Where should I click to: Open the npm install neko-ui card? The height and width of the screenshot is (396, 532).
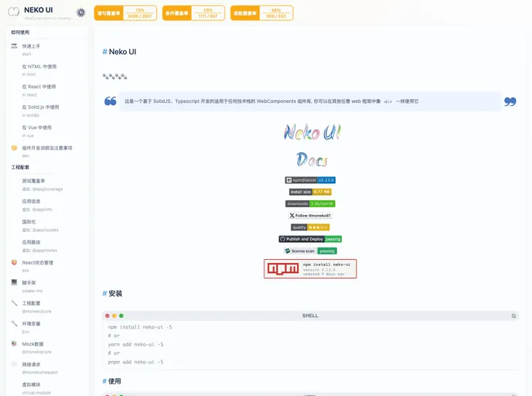coord(310,268)
